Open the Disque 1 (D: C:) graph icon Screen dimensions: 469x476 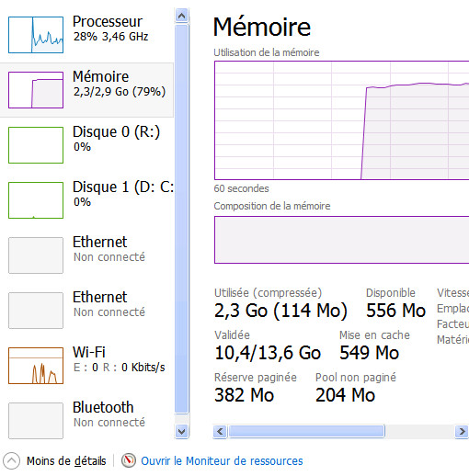pyautogui.click(x=36, y=200)
